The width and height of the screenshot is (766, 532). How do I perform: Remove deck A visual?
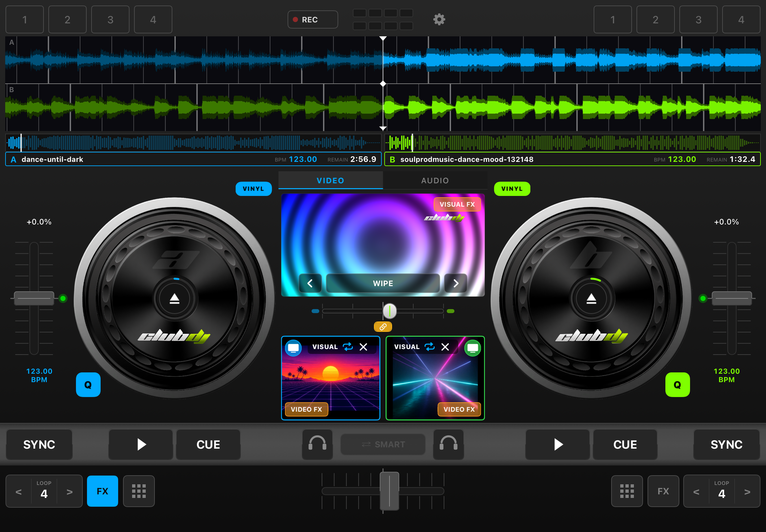pos(364,347)
